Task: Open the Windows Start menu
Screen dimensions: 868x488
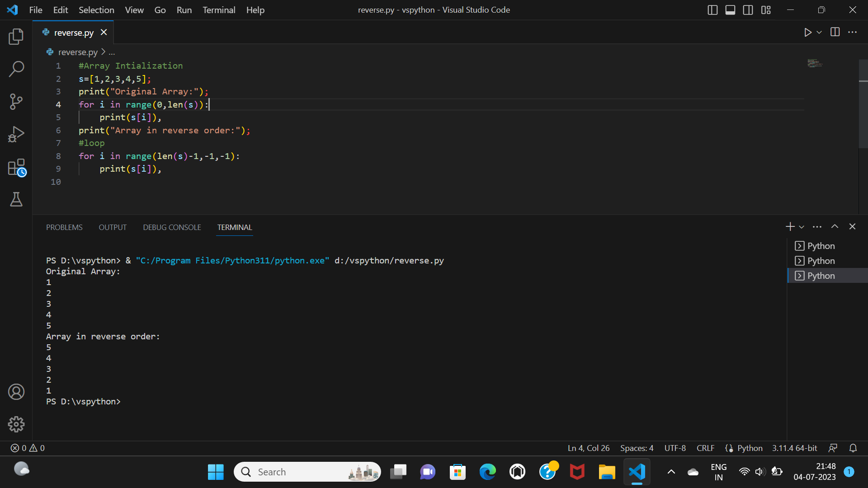Action: [216, 472]
